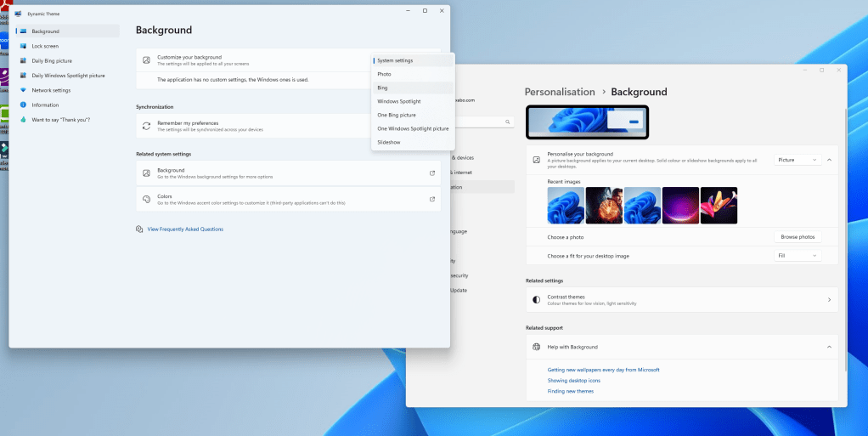Image resolution: width=868 pixels, height=436 pixels.
Task: Choose Windows Spotlight from the dropdown
Action: 413,101
